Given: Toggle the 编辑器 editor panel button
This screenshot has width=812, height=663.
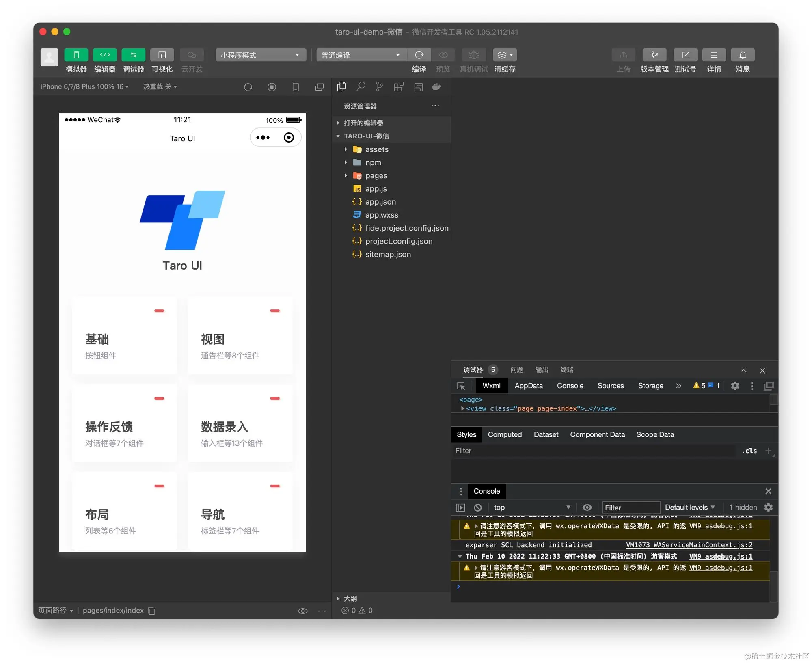Looking at the screenshot, I should point(105,55).
